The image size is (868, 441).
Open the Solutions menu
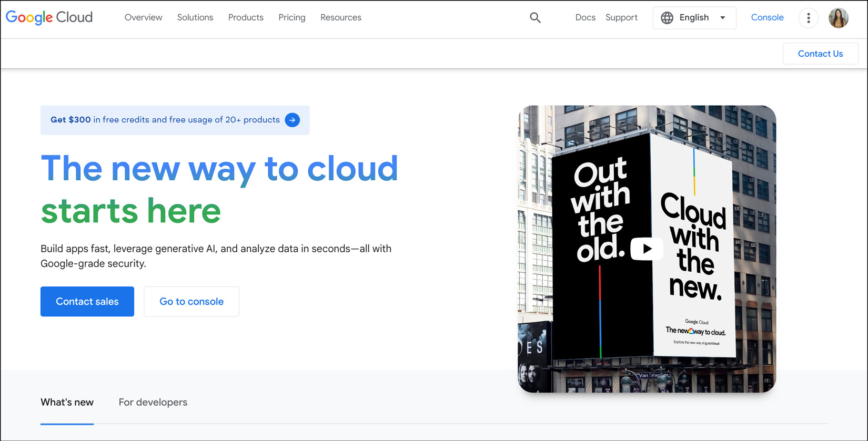coord(195,17)
